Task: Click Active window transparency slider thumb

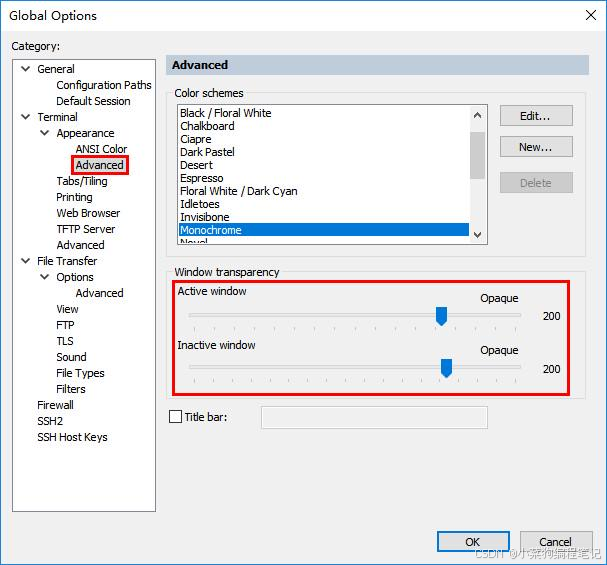Action: pos(441,316)
